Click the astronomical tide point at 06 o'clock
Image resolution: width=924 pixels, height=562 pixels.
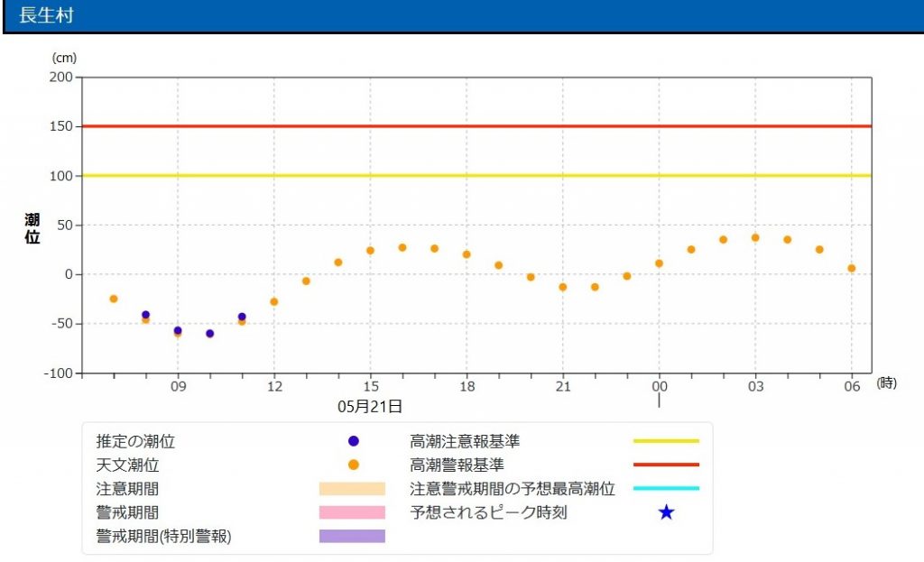[x=852, y=268]
